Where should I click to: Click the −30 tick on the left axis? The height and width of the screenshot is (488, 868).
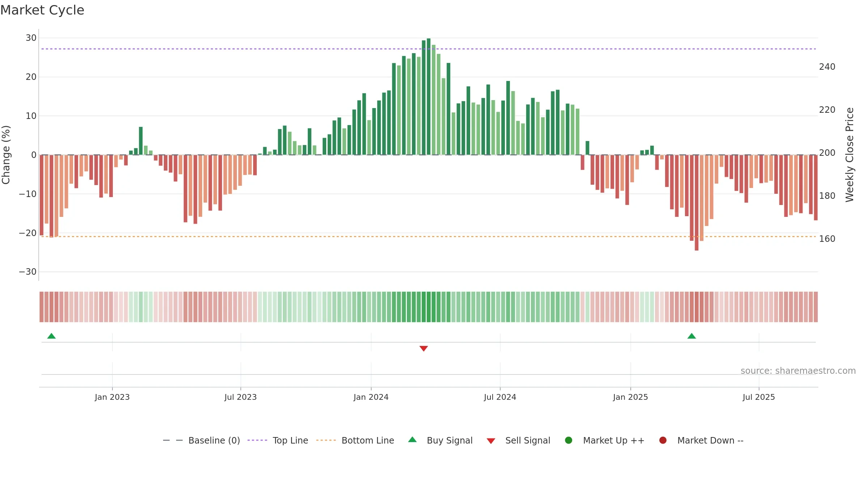[28, 272]
